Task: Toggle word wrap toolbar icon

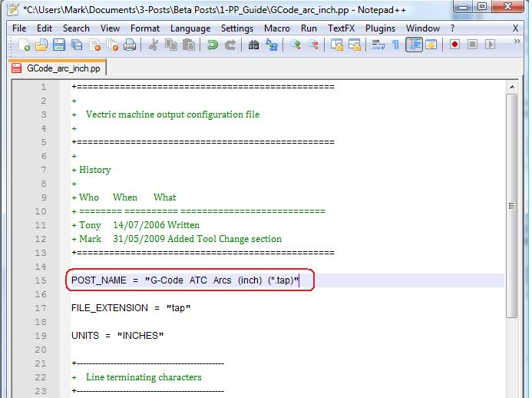Action: [378, 45]
